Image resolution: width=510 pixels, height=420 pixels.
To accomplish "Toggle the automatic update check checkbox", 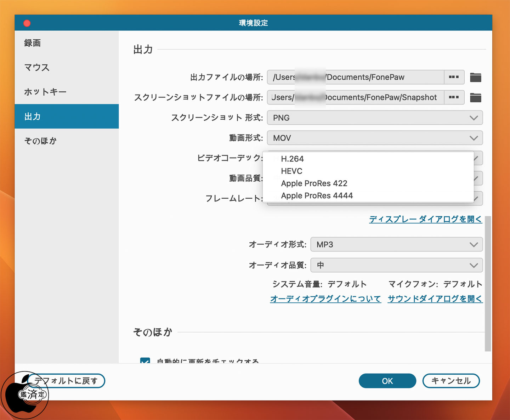I will coord(145,361).
